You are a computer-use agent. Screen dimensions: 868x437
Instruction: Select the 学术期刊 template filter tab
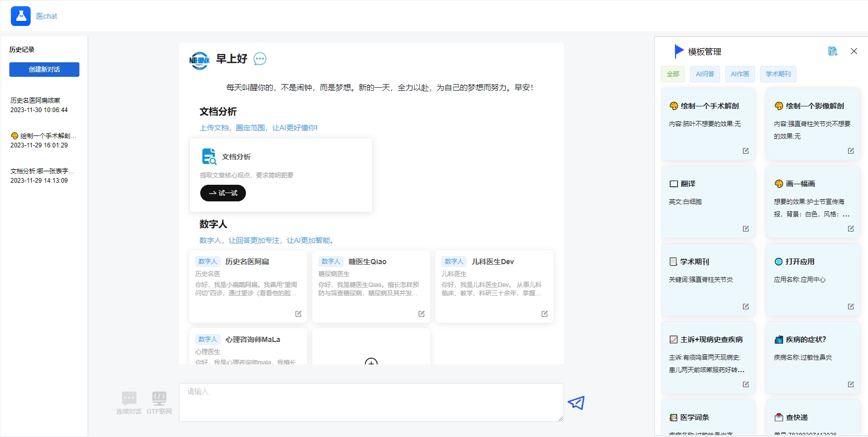click(778, 74)
